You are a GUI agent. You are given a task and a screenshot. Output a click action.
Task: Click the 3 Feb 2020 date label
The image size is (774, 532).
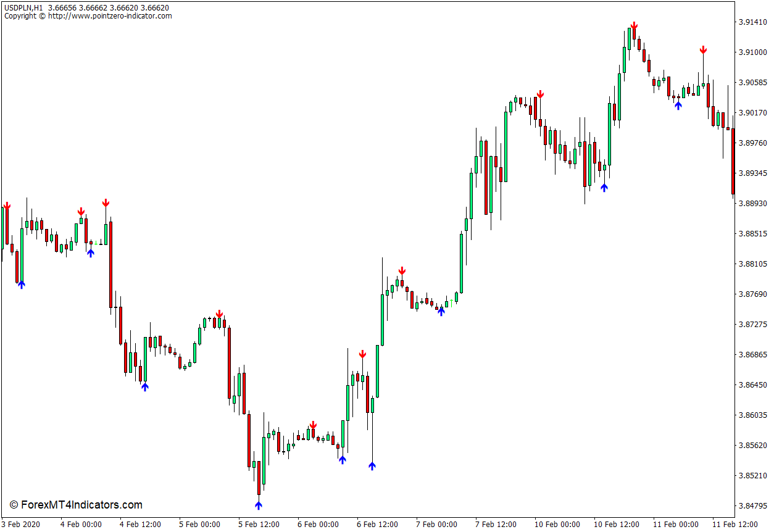click(20, 525)
